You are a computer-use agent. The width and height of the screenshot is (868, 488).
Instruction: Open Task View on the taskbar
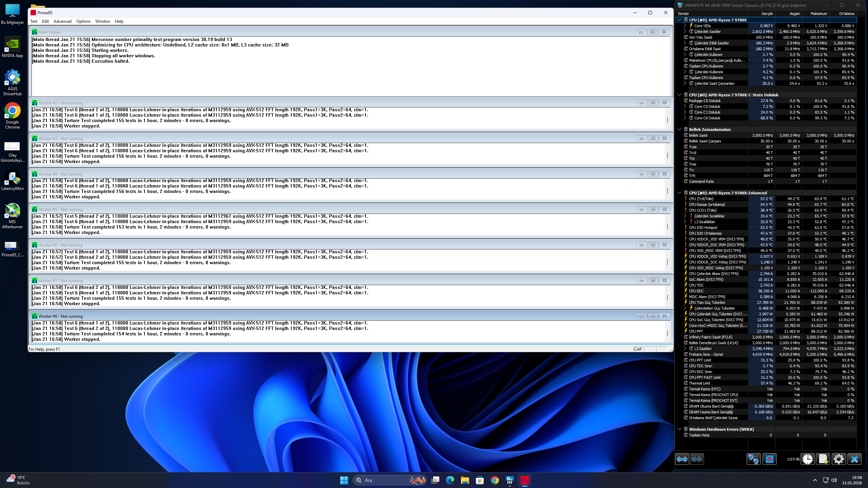(435, 480)
